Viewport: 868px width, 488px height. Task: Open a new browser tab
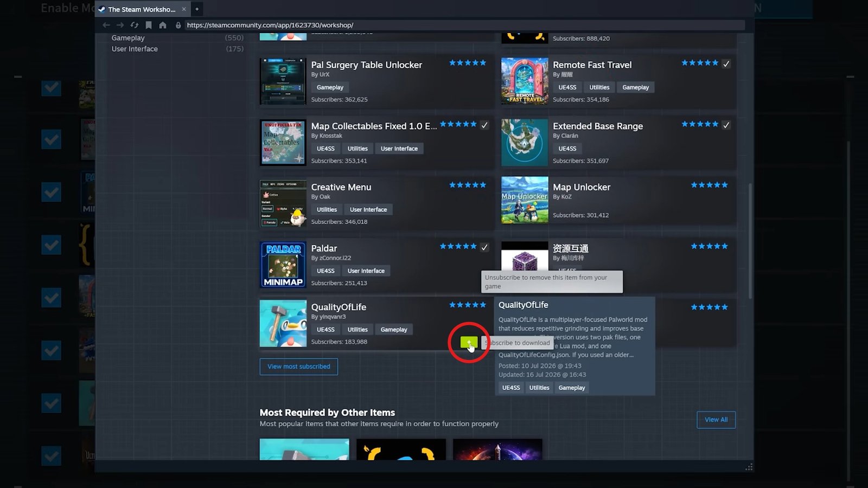pos(197,9)
